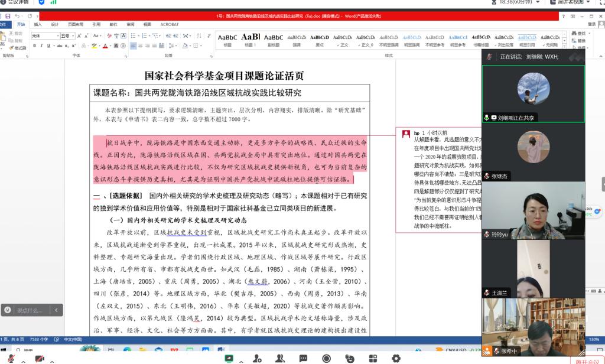This screenshot has height=364, width=605.
Task: Click the record button in meeting toolbar
Action: point(326,359)
